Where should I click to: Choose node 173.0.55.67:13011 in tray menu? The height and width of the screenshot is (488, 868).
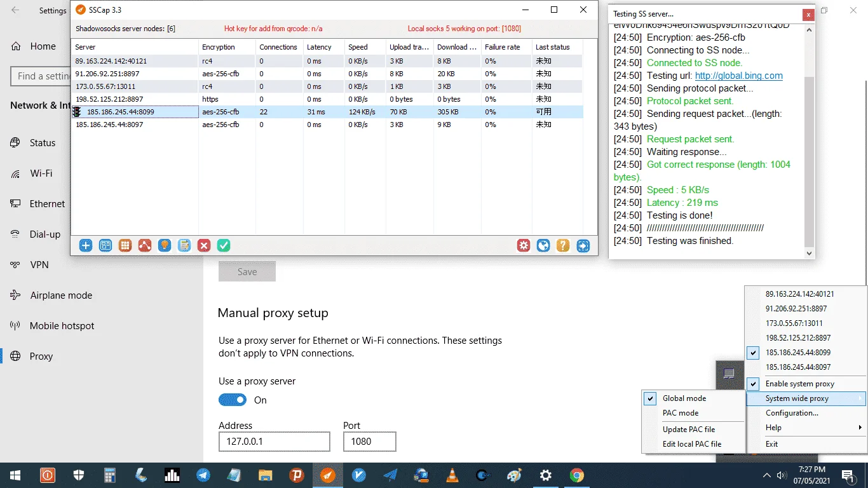point(806,323)
